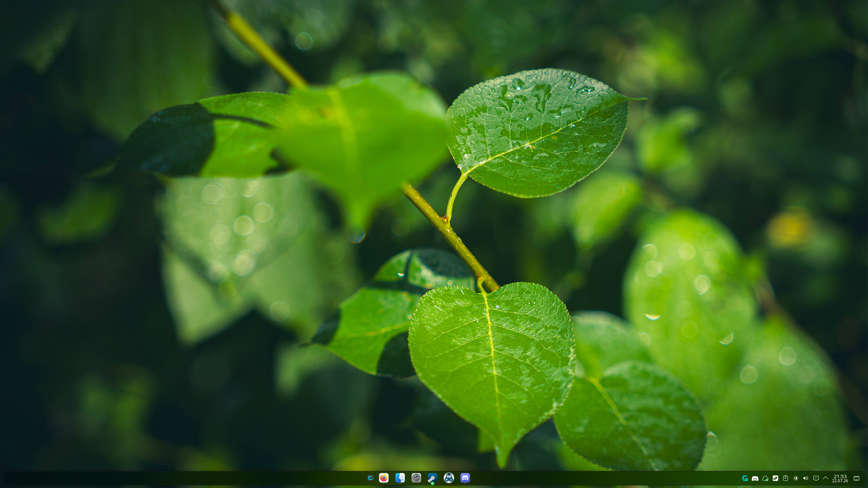Open the pinned Steam app in the taskbar

click(x=432, y=478)
